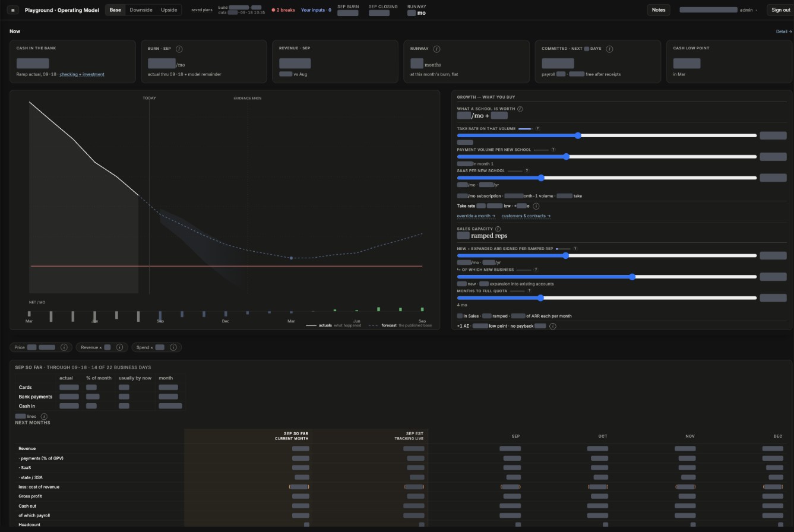Click the Gross profit row label

(30, 496)
